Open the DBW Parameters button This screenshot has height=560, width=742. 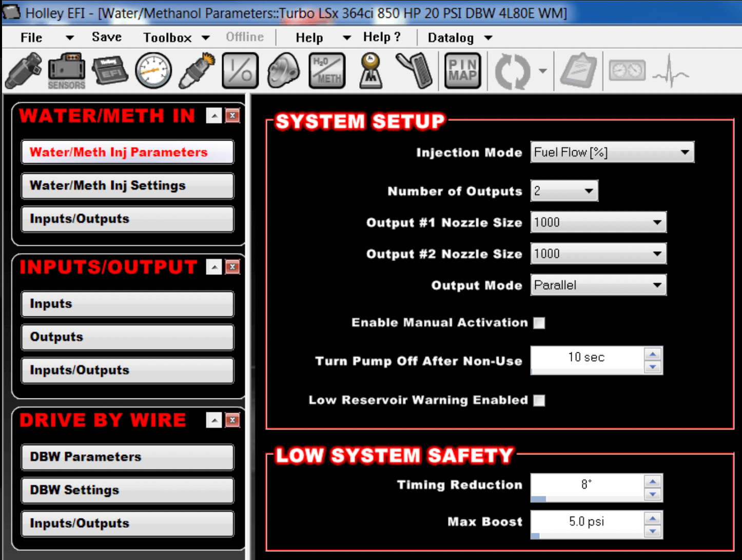127,457
